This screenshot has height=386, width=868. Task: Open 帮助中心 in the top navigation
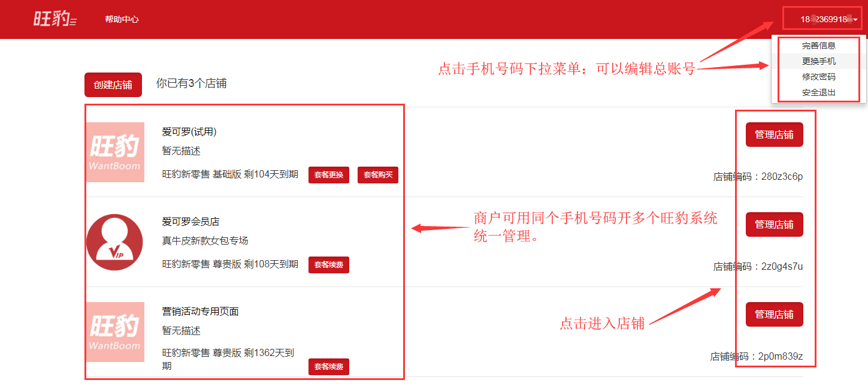point(122,19)
